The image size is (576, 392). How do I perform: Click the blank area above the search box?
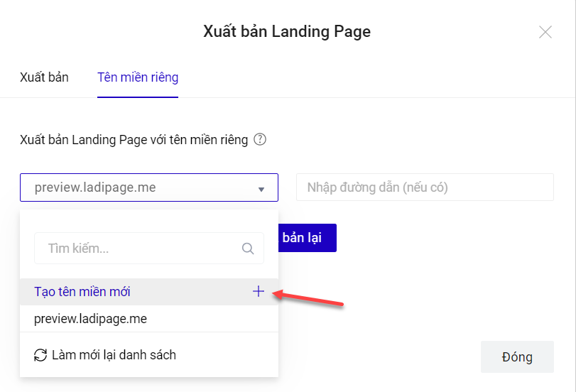tap(149, 222)
